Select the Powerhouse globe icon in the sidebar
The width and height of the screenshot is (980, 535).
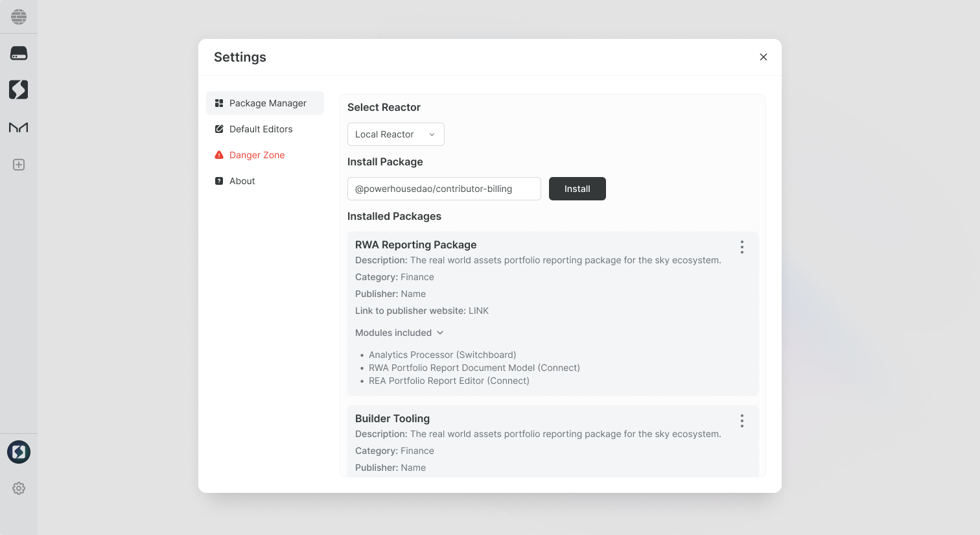click(x=19, y=16)
